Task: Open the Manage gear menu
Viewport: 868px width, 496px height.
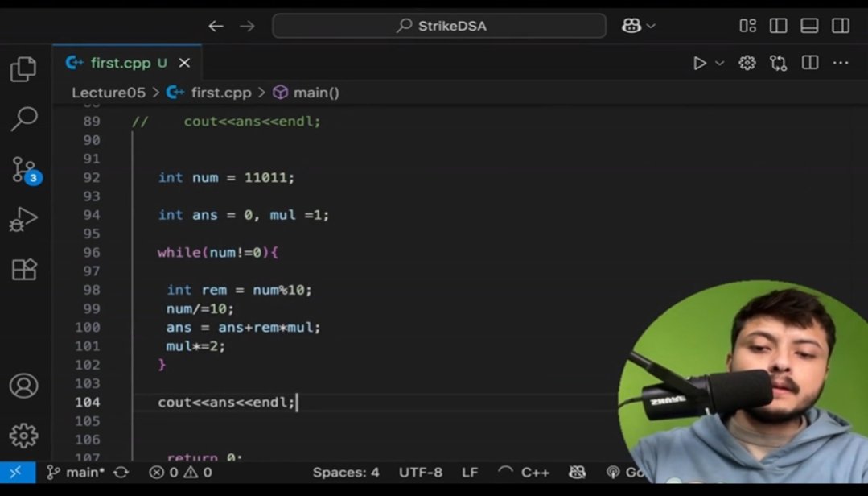Action: [24, 436]
